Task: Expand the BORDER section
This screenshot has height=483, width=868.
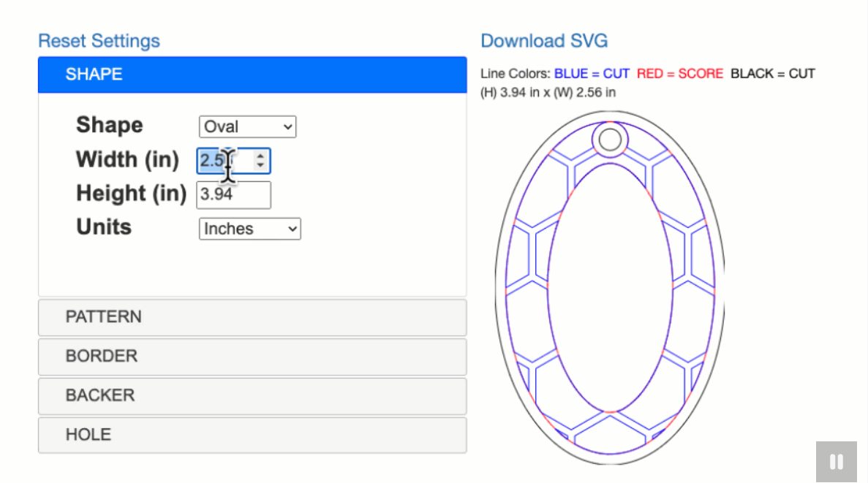Action: (x=252, y=357)
